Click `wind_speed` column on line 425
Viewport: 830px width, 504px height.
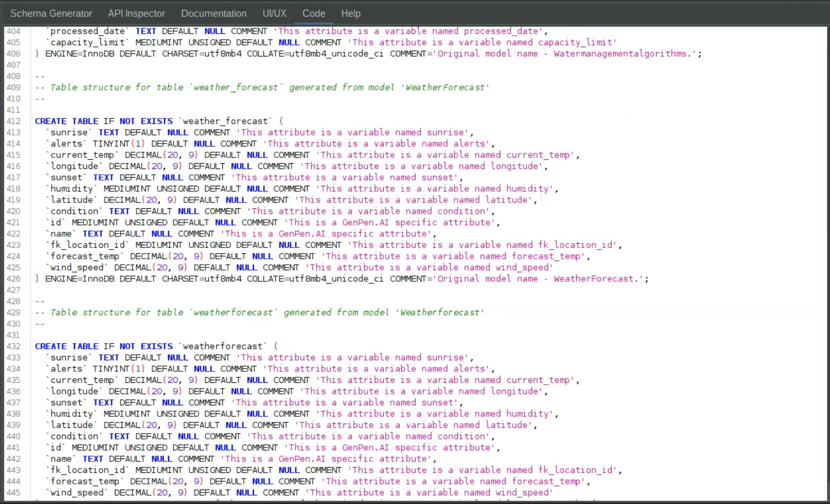click(77, 267)
